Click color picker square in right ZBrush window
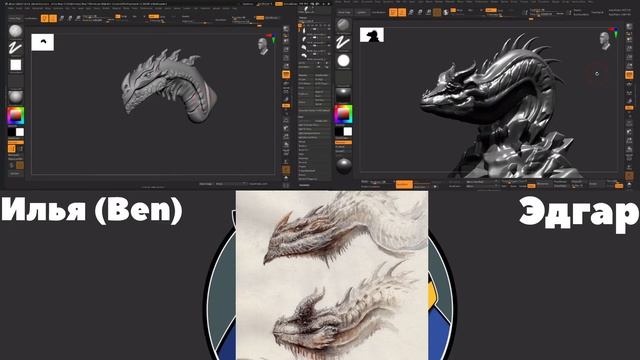 click(x=343, y=114)
